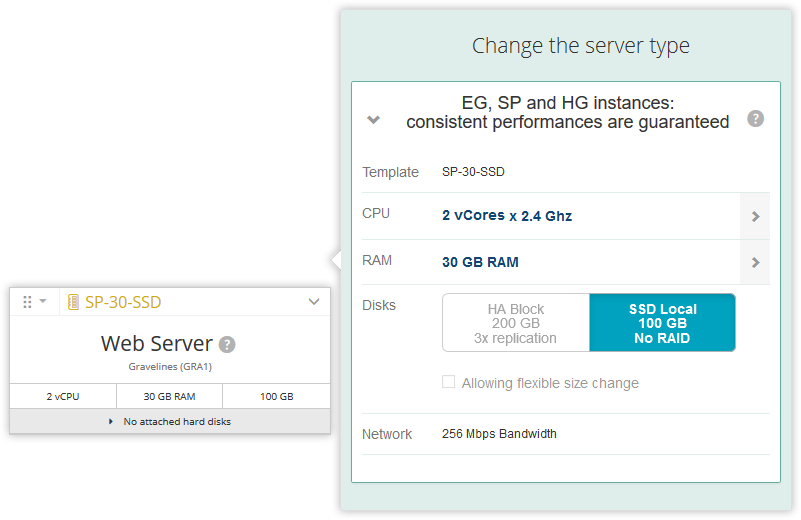The height and width of the screenshot is (520, 801).
Task: Click help icon beside instances heading
Action: 755,119
